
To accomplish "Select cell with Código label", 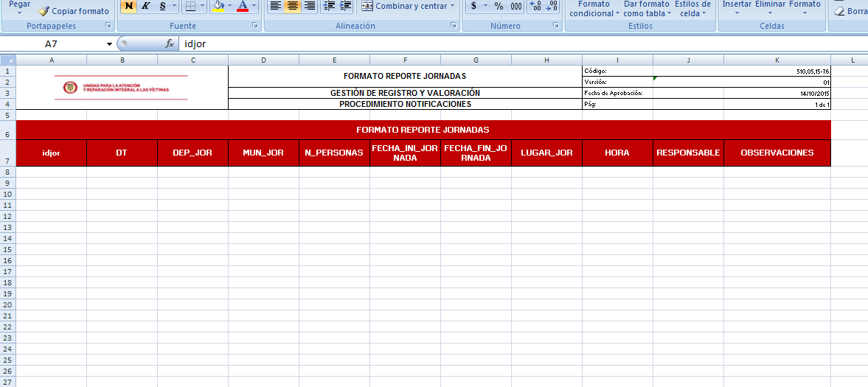I will coord(618,71).
